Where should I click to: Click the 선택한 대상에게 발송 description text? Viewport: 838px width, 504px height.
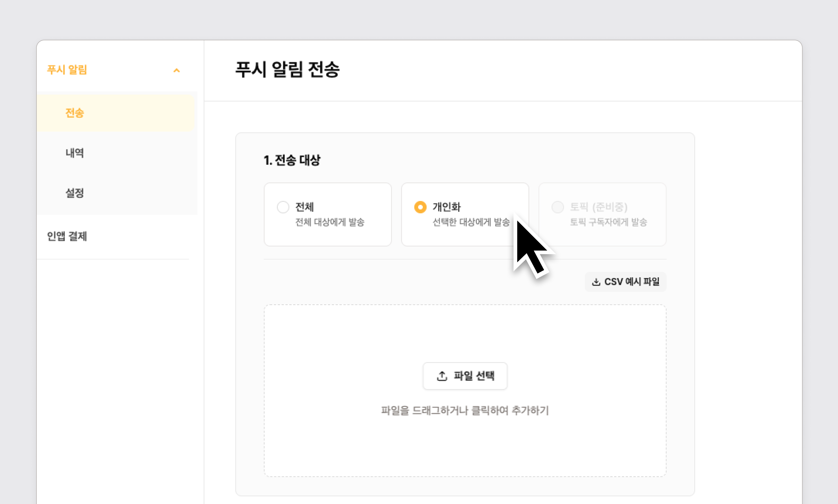[x=471, y=222]
